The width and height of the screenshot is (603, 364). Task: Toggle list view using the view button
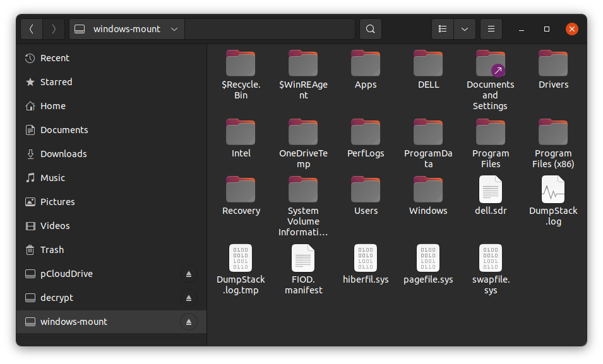pyautogui.click(x=443, y=29)
